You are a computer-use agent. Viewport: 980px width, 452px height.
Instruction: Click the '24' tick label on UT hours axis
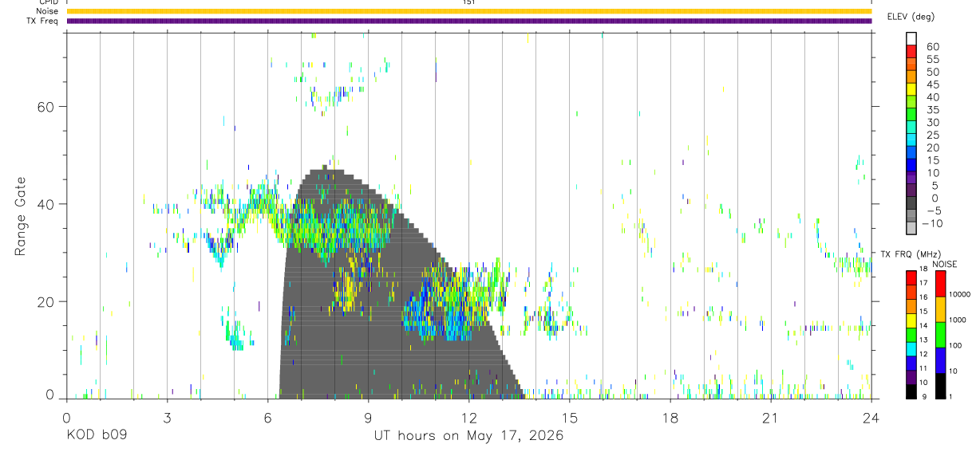tap(871, 419)
